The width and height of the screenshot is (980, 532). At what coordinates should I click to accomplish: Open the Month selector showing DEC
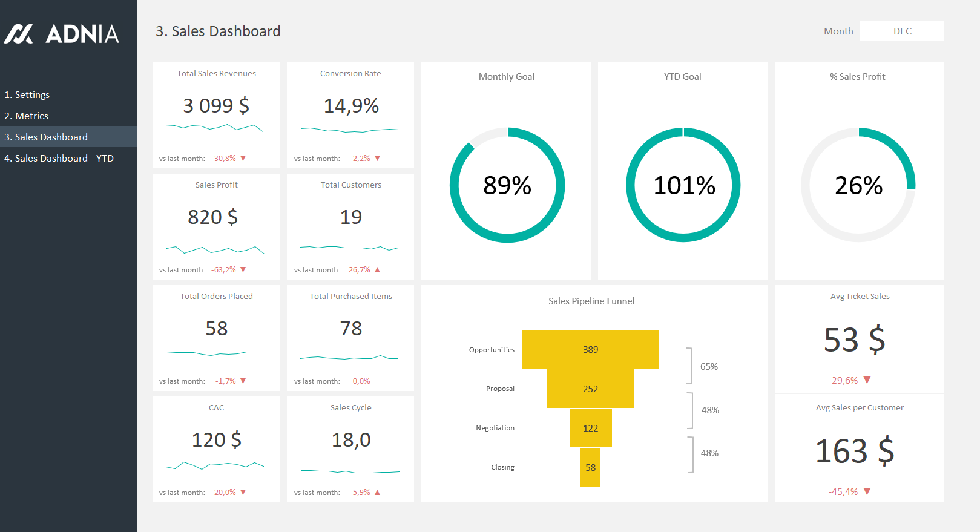point(901,31)
